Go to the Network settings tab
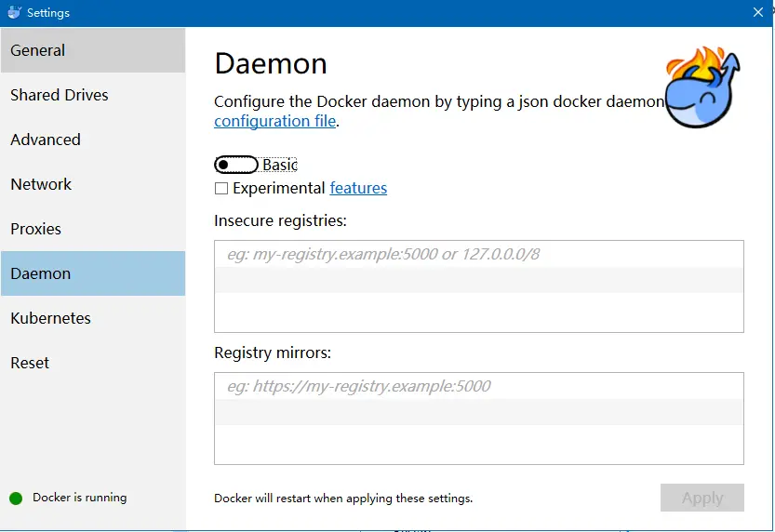Image resolution: width=775 pixels, height=532 pixels. pyautogui.click(x=93, y=184)
